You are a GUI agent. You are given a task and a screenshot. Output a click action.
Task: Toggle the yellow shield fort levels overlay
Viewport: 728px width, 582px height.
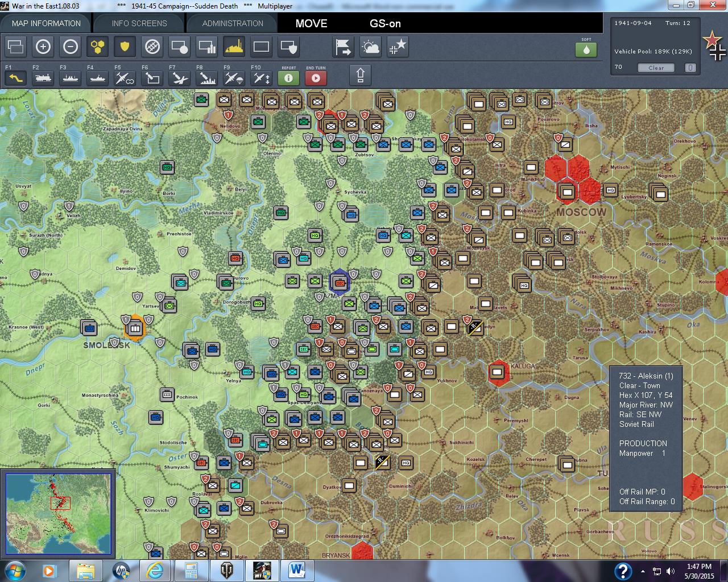[125, 47]
